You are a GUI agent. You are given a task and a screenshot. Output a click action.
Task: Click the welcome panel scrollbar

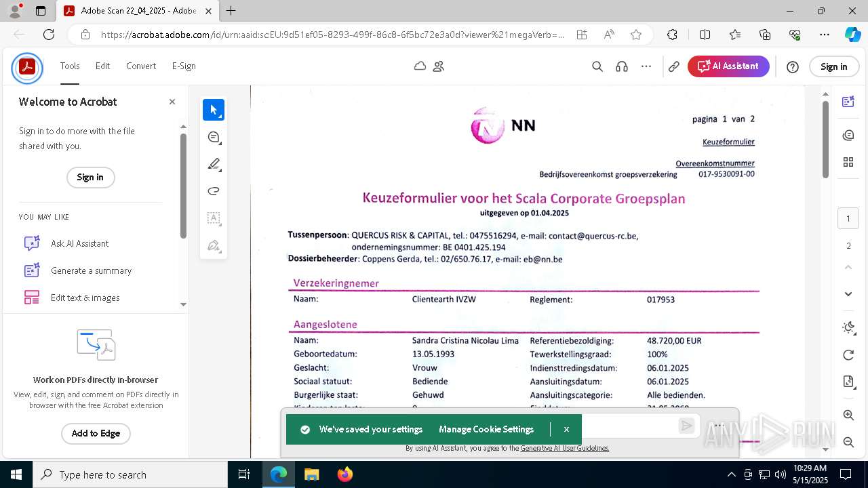[183, 186]
